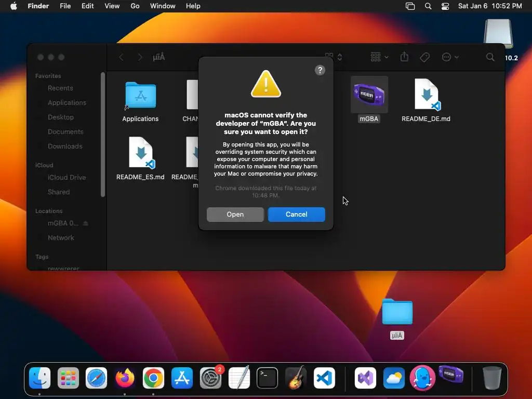
Task: Select the README_ES.md file
Action: point(140,153)
